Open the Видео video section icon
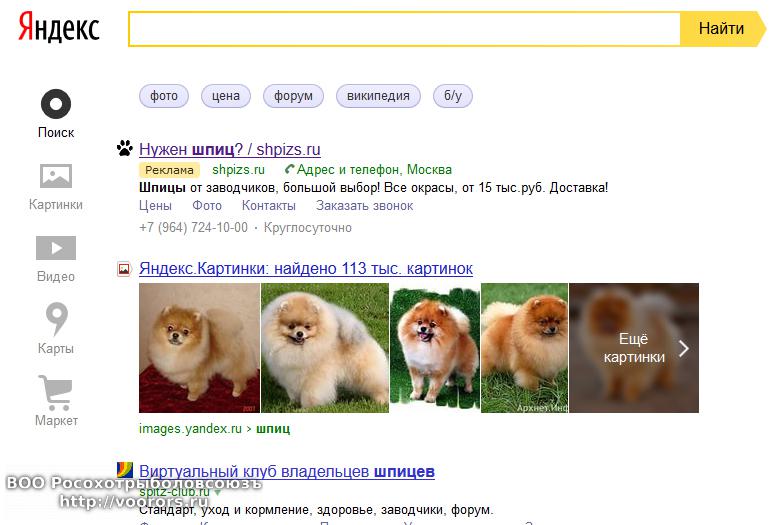774x525 pixels. click(x=56, y=248)
